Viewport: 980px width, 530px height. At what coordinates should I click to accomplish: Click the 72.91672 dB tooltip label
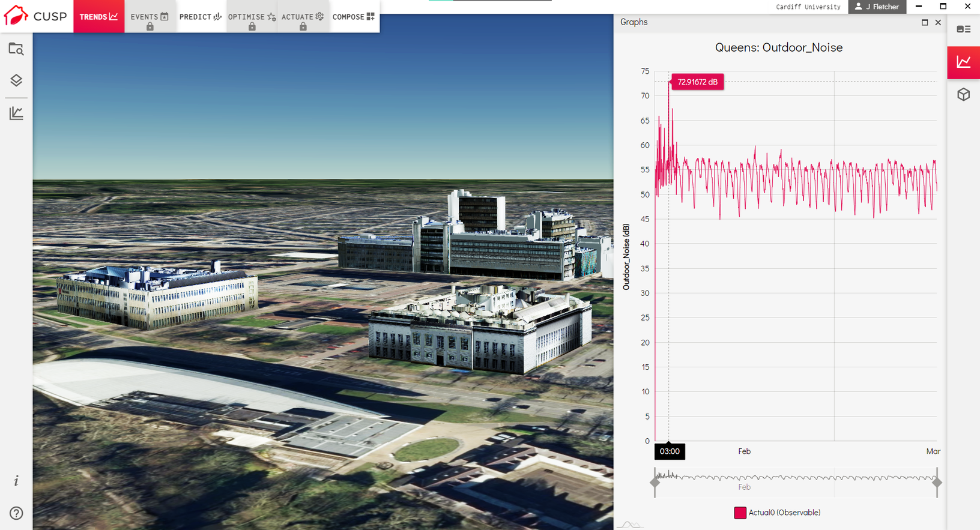tap(697, 82)
